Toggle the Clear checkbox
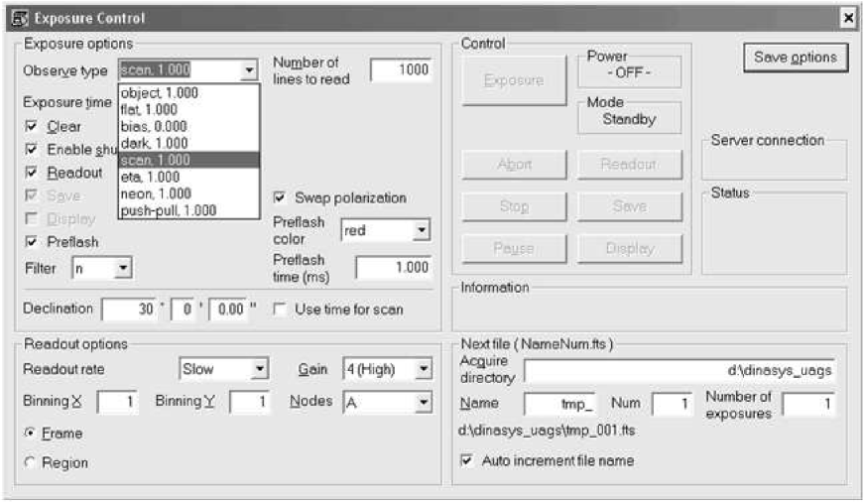 pos(31,127)
